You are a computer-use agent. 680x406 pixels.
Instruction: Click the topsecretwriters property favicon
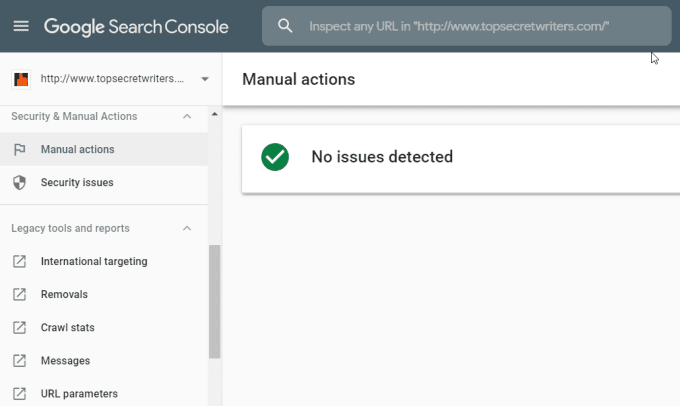point(20,78)
